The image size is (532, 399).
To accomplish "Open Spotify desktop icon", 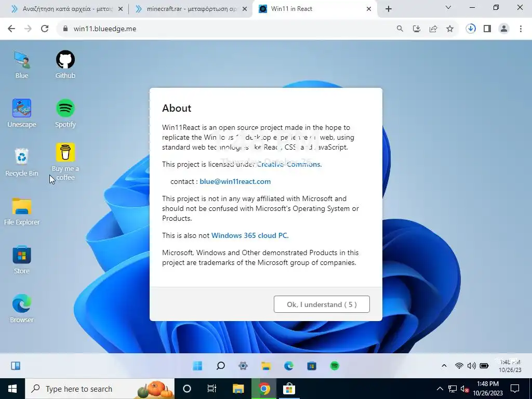I will click(x=65, y=114).
